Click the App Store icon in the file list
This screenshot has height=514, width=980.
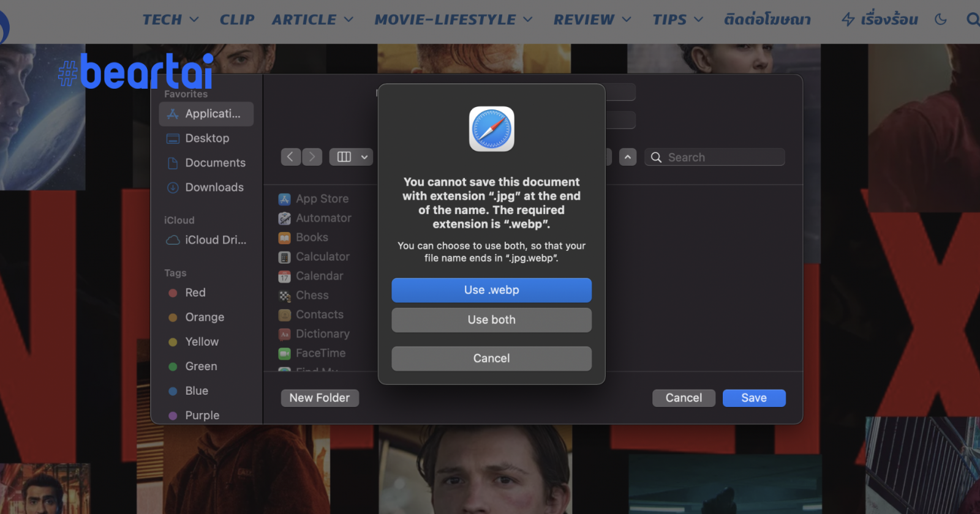(x=284, y=199)
